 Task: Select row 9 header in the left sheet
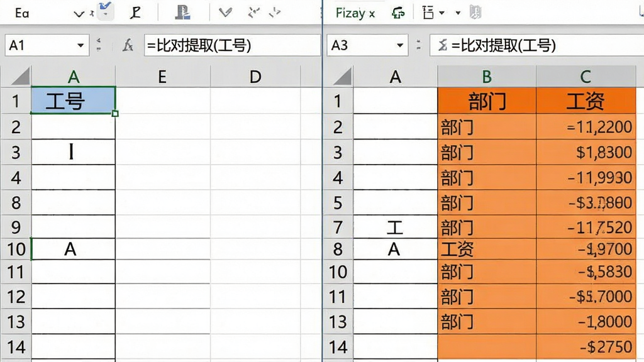16,227
